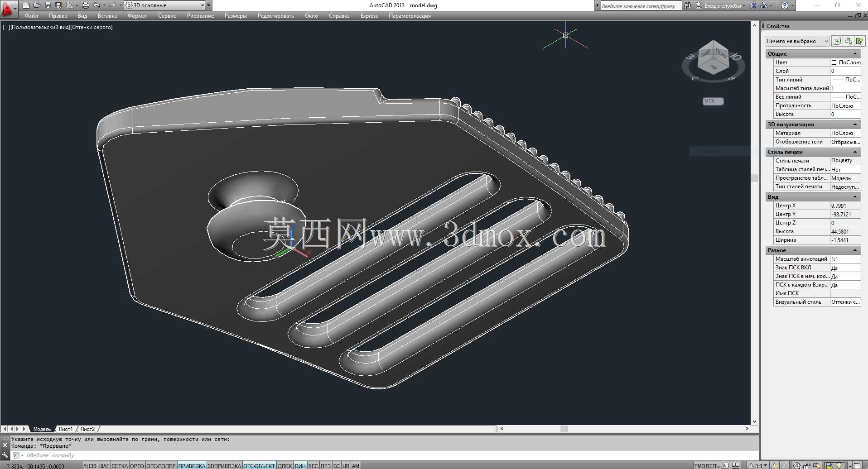This screenshot has width=868, height=469.
Task: Click the Save As icon
Action: click(x=58, y=5)
